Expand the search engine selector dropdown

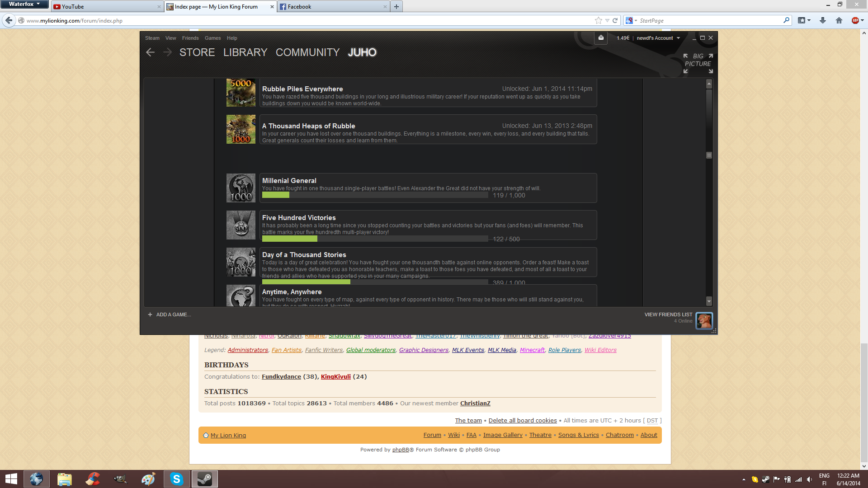click(x=631, y=20)
